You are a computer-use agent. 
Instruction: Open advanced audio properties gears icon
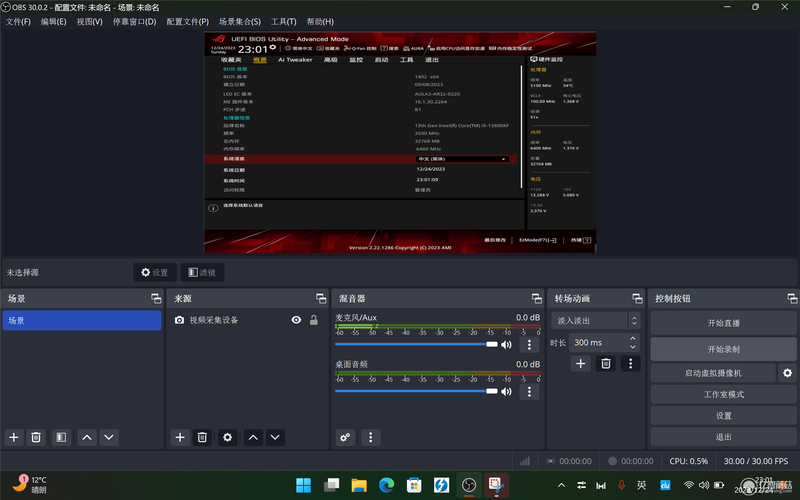(x=345, y=437)
